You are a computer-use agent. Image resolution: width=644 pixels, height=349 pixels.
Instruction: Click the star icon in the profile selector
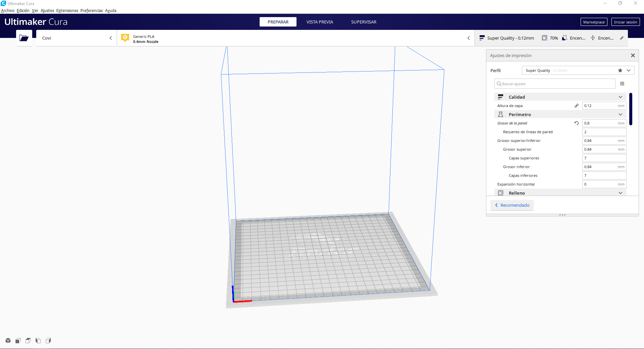tap(620, 70)
